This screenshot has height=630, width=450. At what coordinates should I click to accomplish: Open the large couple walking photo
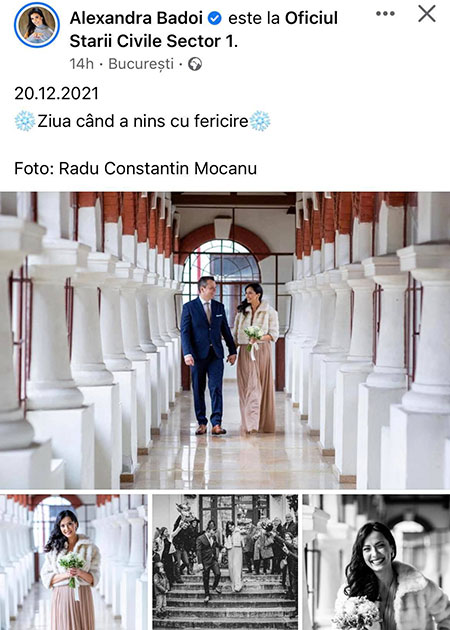(x=225, y=340)
